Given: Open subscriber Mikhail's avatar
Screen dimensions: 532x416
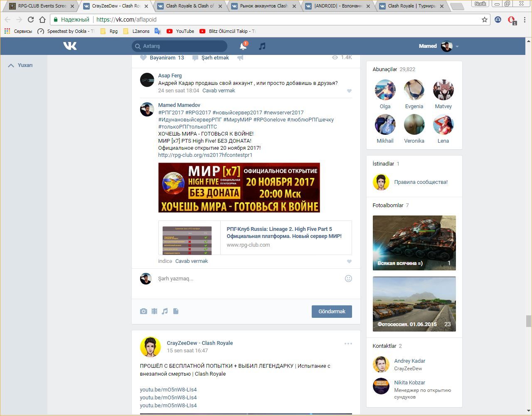Looking at the screenshot, I should [x=385, y=124].
